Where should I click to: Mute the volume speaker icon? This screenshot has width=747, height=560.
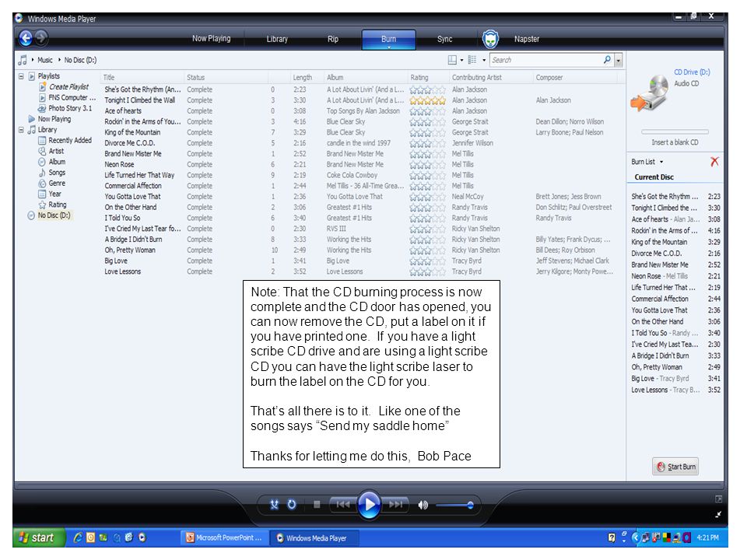[x=423, y=506]
